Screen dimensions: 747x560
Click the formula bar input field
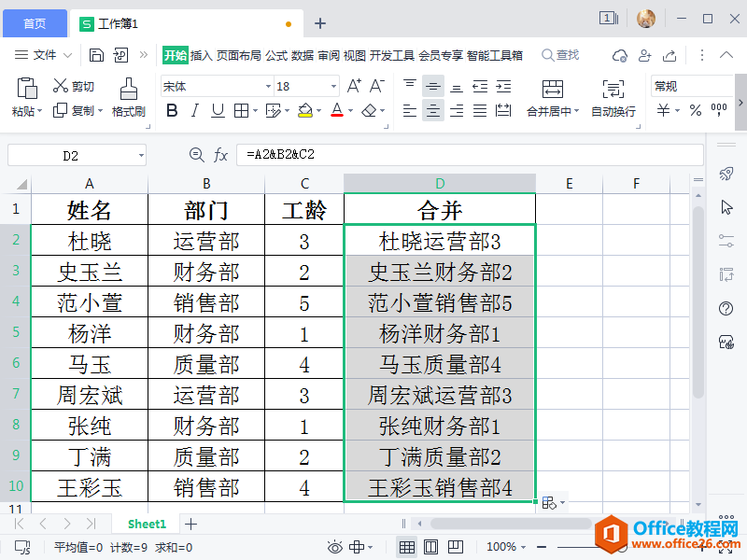(467, 155)
